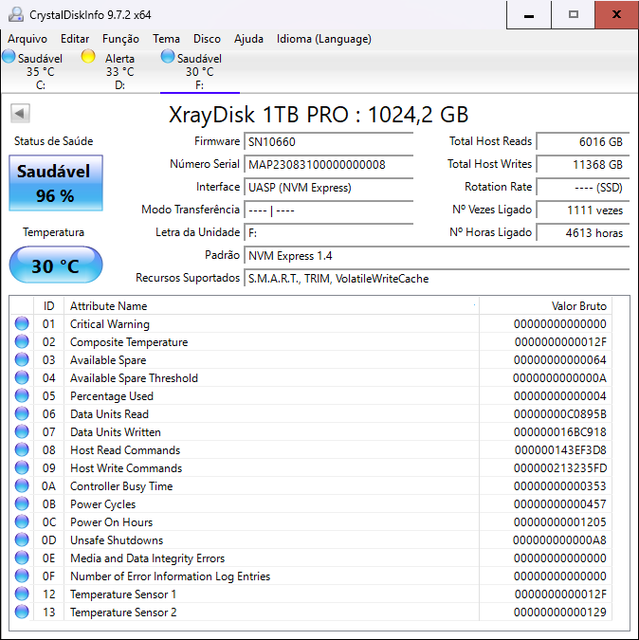Click status orb for Available Spare row
Image resolution: width=639 pixels, height=640 pixels.
pos(22,360)
